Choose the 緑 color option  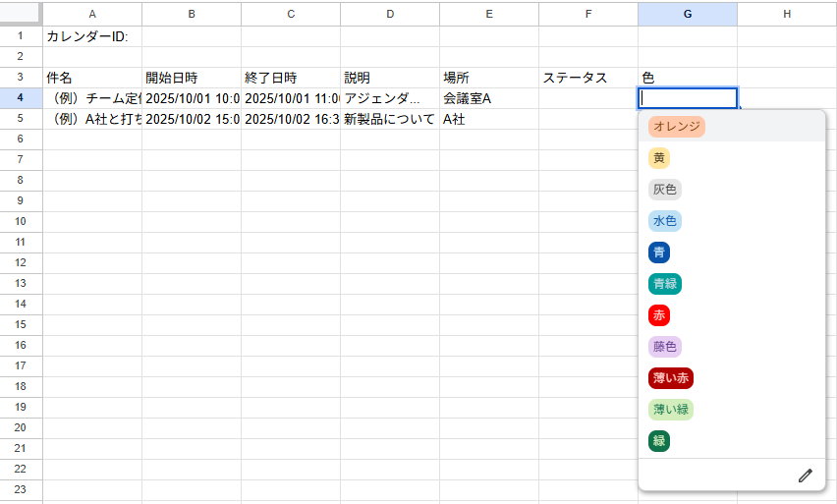pos(659,441)
